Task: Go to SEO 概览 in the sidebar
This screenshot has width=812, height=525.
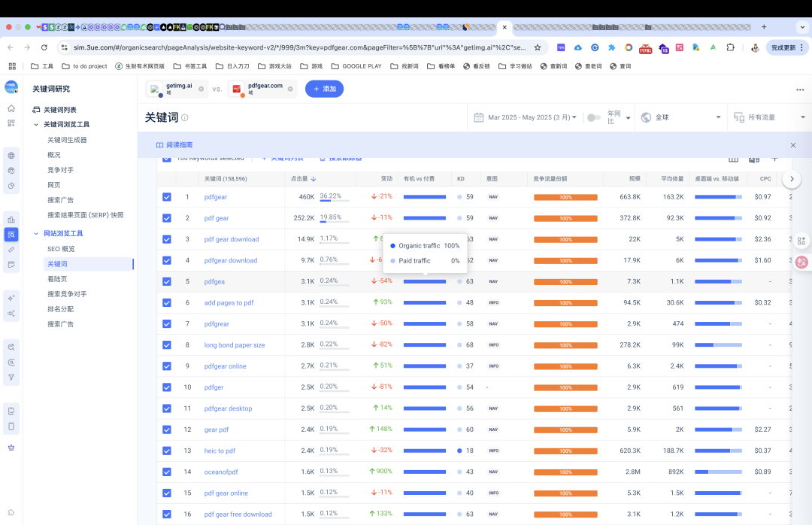Action: [x=61, y=249]
